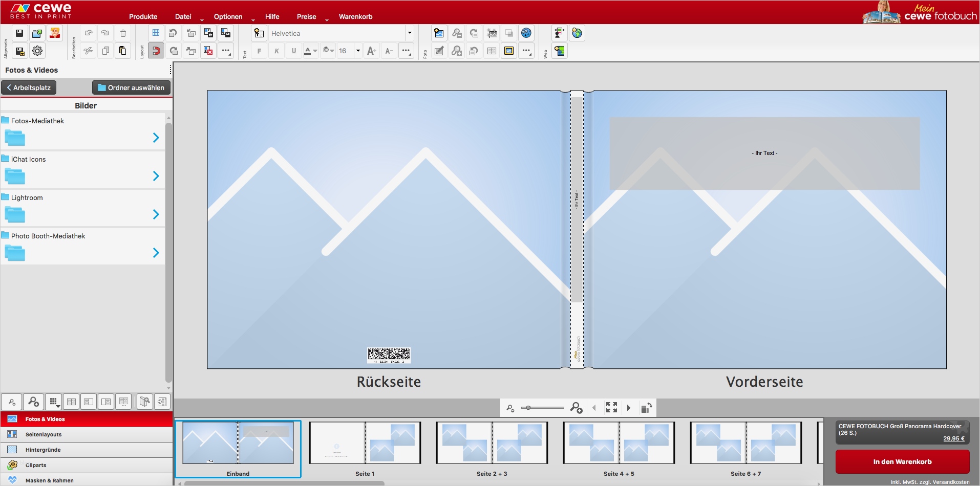Click the In den Warenkorb button

tap(902, 461)
